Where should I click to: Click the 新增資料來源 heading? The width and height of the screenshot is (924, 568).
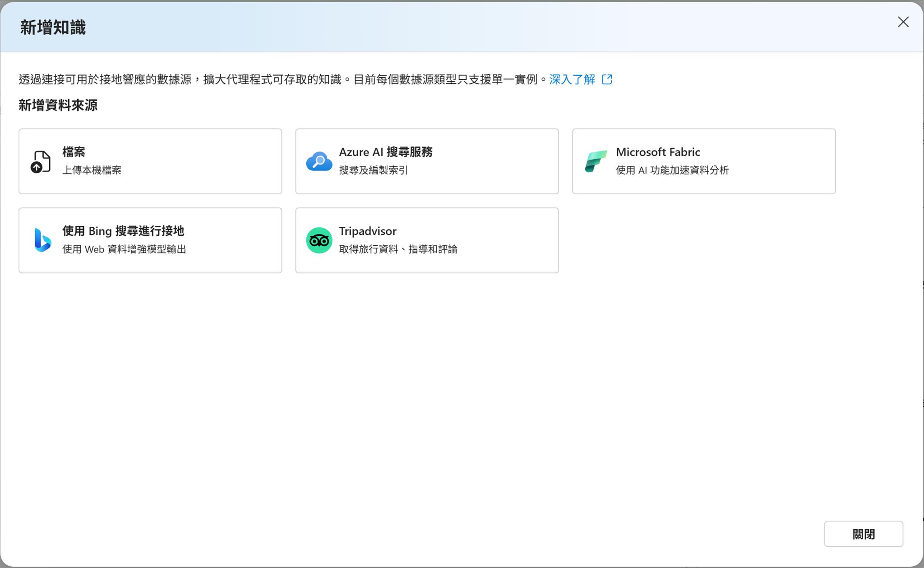(58, 105)
